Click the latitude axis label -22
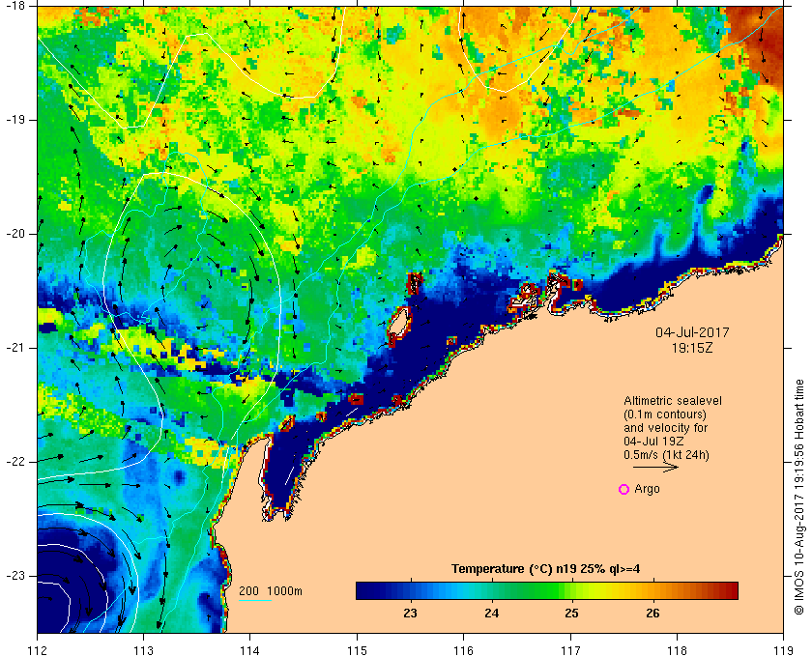Image resolution: width=812 pixels, height=657 pixels. click(14, 461)
